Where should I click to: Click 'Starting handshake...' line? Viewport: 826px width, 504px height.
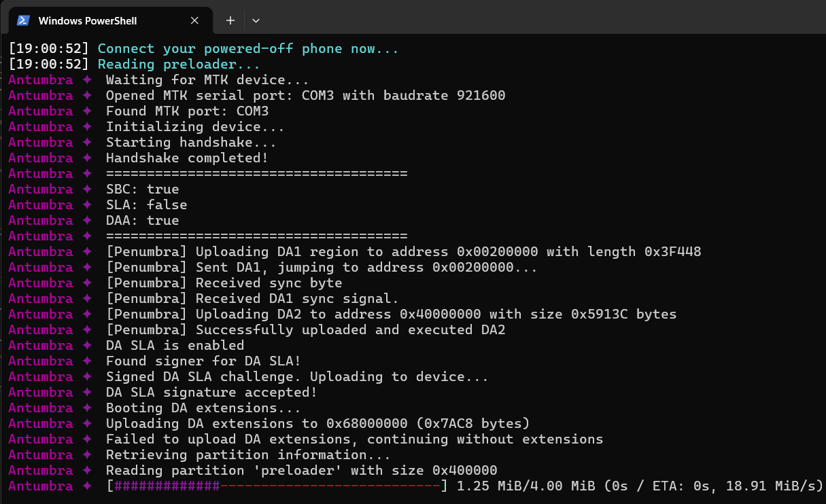click(191, 143)
